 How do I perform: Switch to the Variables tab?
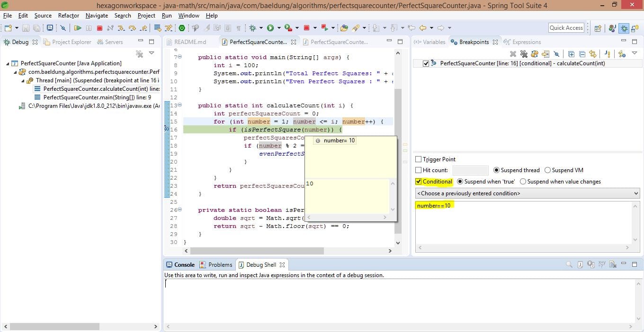click(x=429, y=42)
